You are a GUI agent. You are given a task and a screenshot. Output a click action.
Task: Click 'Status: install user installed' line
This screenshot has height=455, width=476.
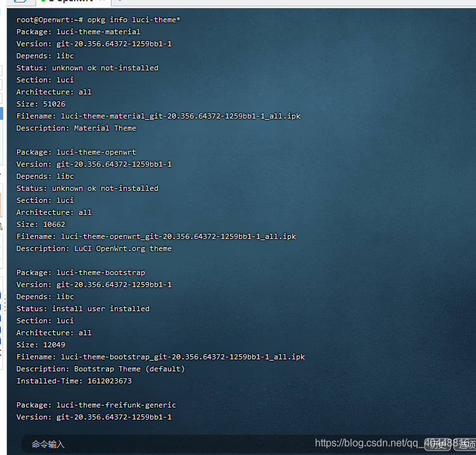click(83, 309)
